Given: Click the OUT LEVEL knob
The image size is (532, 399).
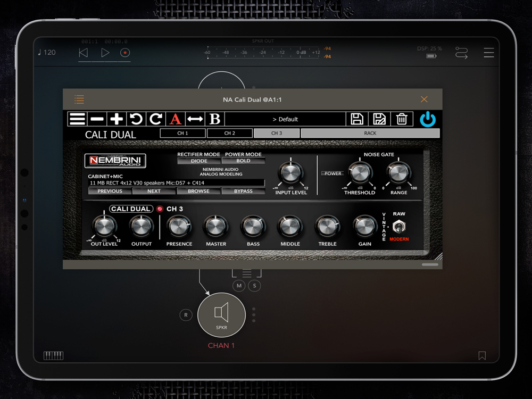Looking at the screenshot, I should click(104, 227).
